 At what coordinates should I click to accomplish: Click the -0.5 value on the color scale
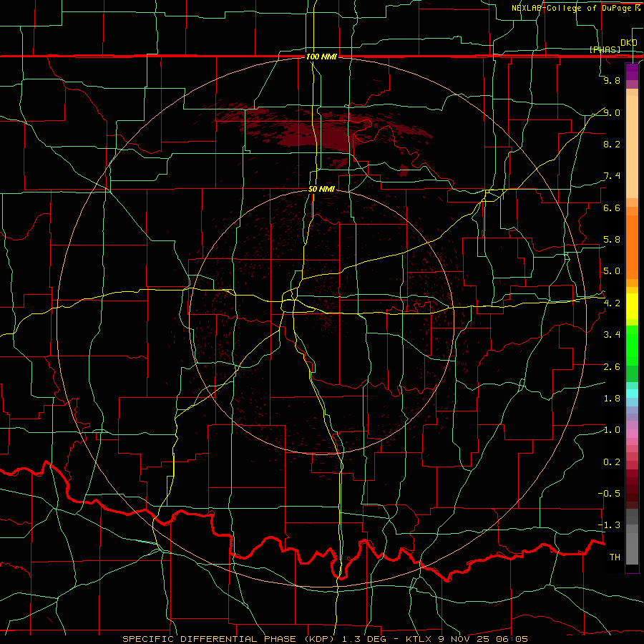tap(609, 494)
